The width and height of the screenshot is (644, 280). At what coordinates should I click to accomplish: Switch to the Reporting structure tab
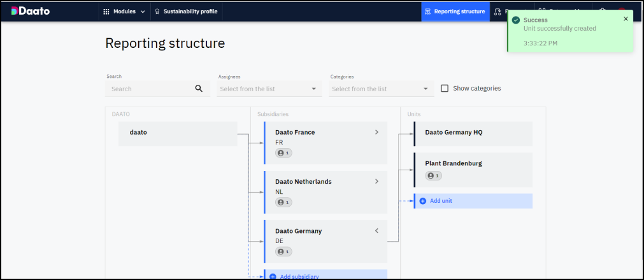click(455, 11)
